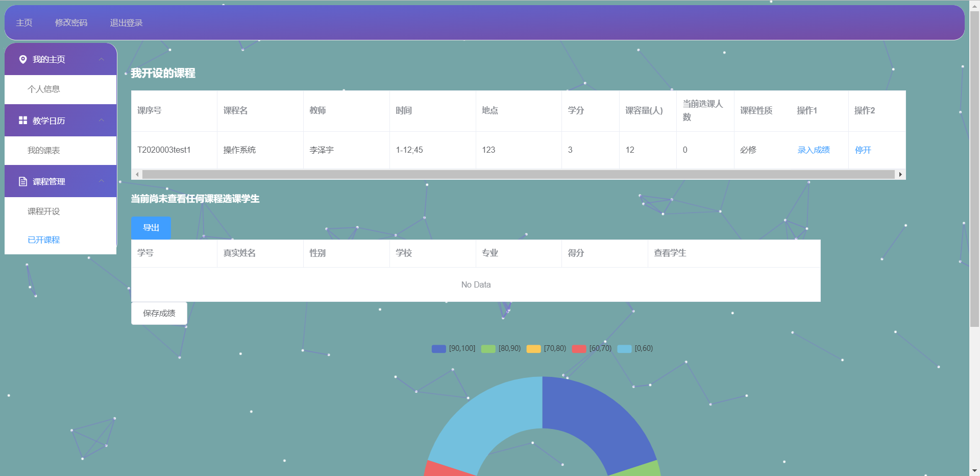Click the document icon beside 课程管理
The image size is (980, 476).
(22, 181)
